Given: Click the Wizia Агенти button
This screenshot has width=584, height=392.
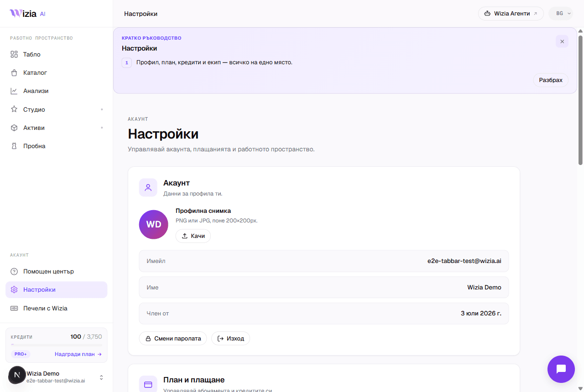Looking at the screenshot, I should coord(511,14).
